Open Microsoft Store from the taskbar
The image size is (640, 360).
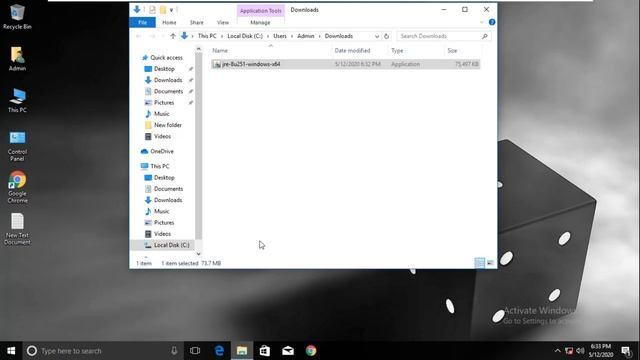pyautogui.click(x=265, y=351)
